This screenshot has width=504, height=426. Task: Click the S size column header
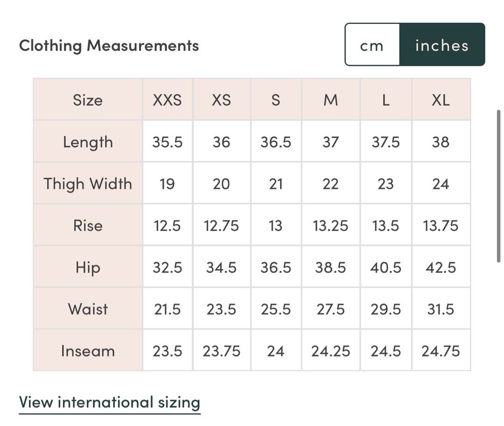point(276,100)
